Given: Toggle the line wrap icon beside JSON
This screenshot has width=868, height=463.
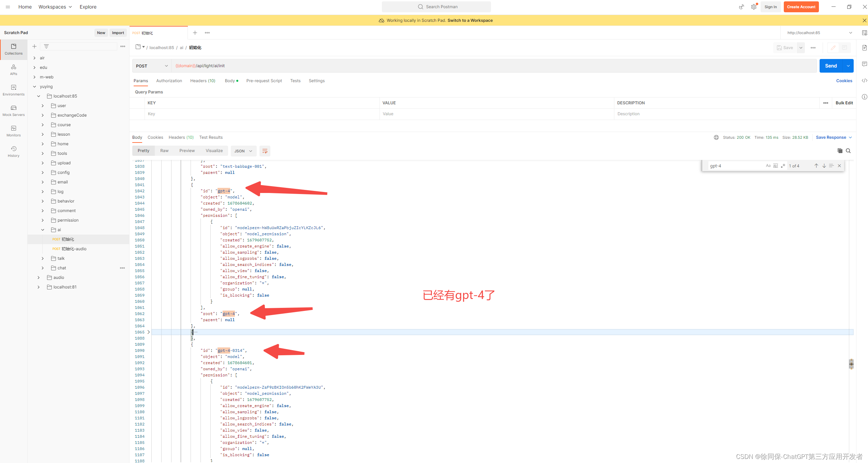Looking at the screenshot, I should click(265, 151).
